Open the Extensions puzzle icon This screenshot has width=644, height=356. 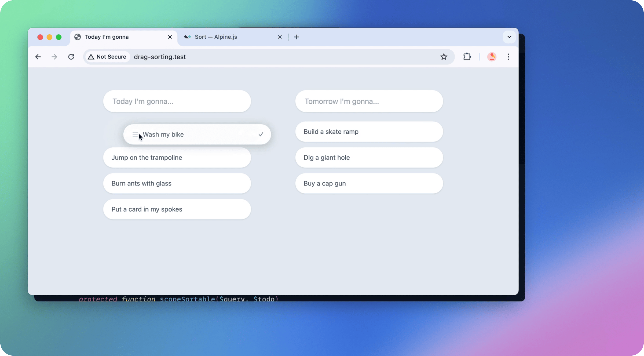pos(467,57)
